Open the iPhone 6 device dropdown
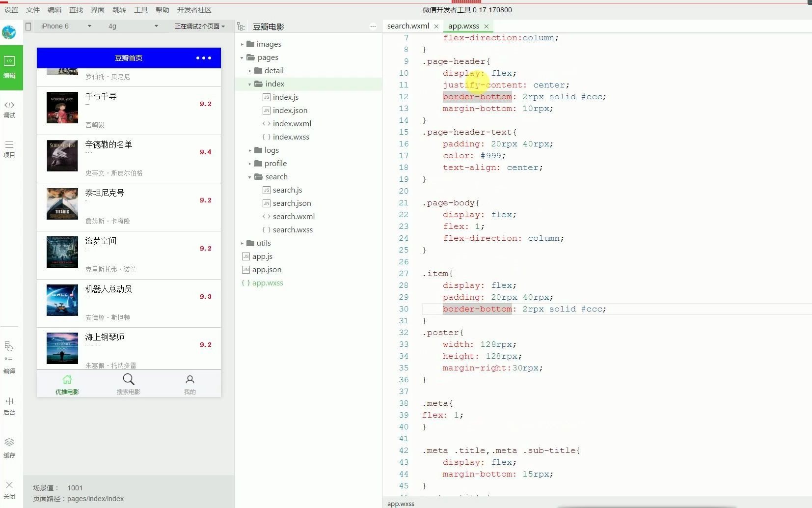Image resolution: width=812 pixels, height=508 pixels. tap(66, 26)
